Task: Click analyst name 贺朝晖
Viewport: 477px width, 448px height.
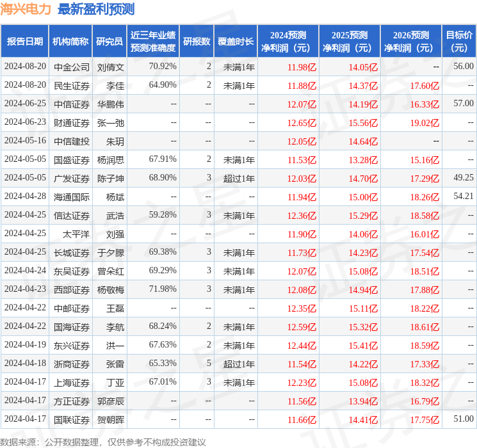Action: click(x=111, y=420)
